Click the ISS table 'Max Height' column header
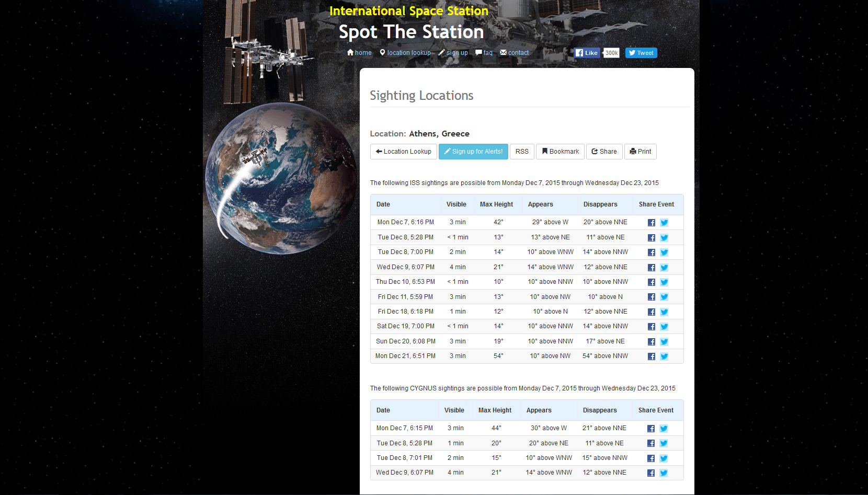868x495 pixels. [x=496, y=204]
